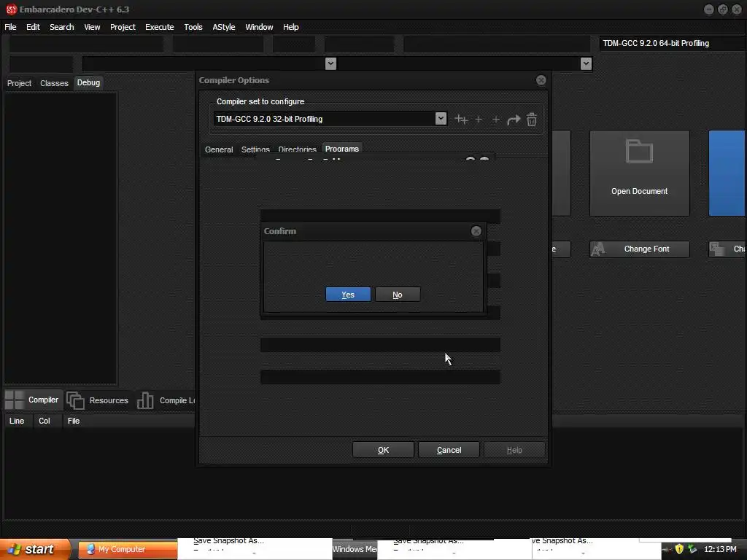Click the yellow security shield tray icon
This screenshot has height=560, width=747.
(679, 549)
